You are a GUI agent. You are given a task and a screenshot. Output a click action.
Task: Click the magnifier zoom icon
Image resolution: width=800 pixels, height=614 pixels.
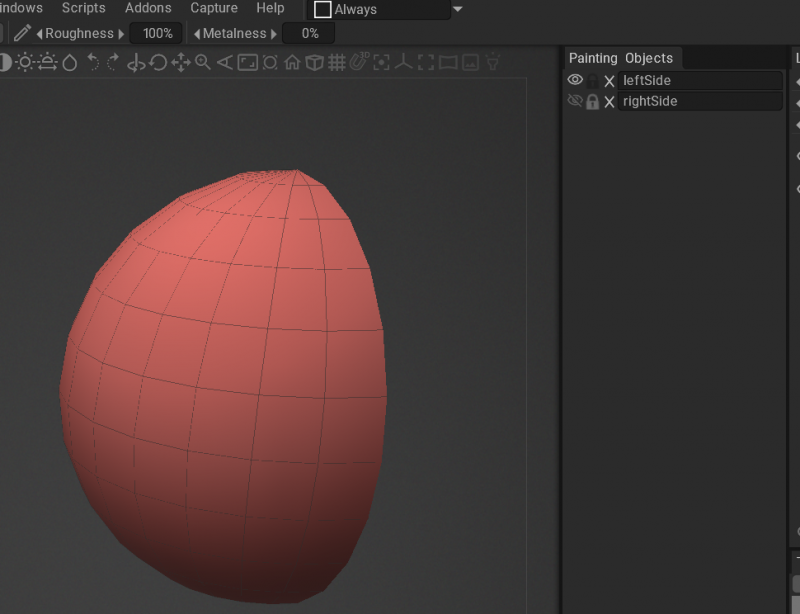(x=203, y=63)
